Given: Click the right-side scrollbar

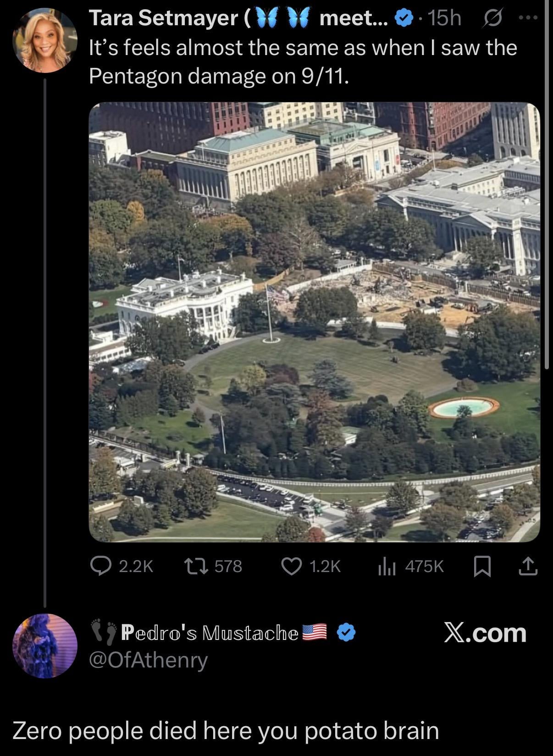Looking at the screenshot, I should tap(547, 183).
